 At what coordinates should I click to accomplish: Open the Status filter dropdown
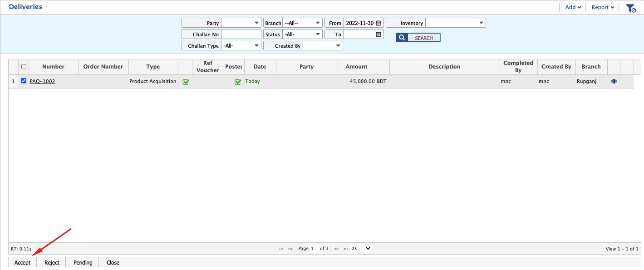click(302, 34)
